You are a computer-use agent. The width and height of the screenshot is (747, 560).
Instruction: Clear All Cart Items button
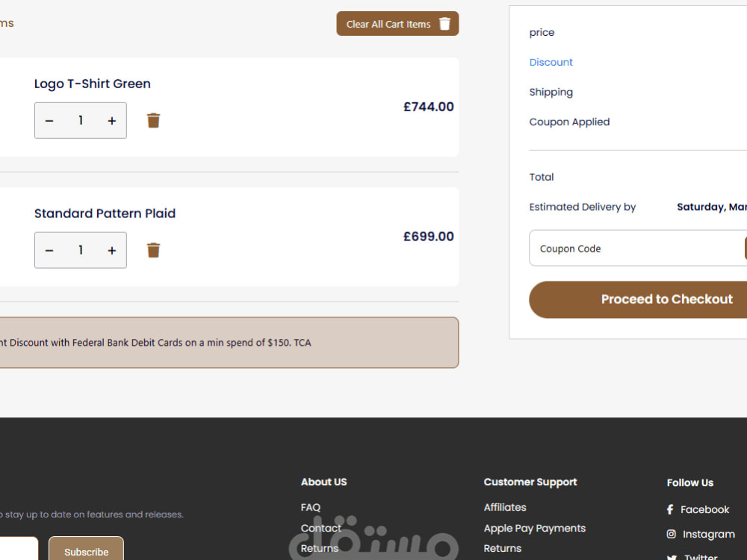pyautogui.click(x=397, y=24)
